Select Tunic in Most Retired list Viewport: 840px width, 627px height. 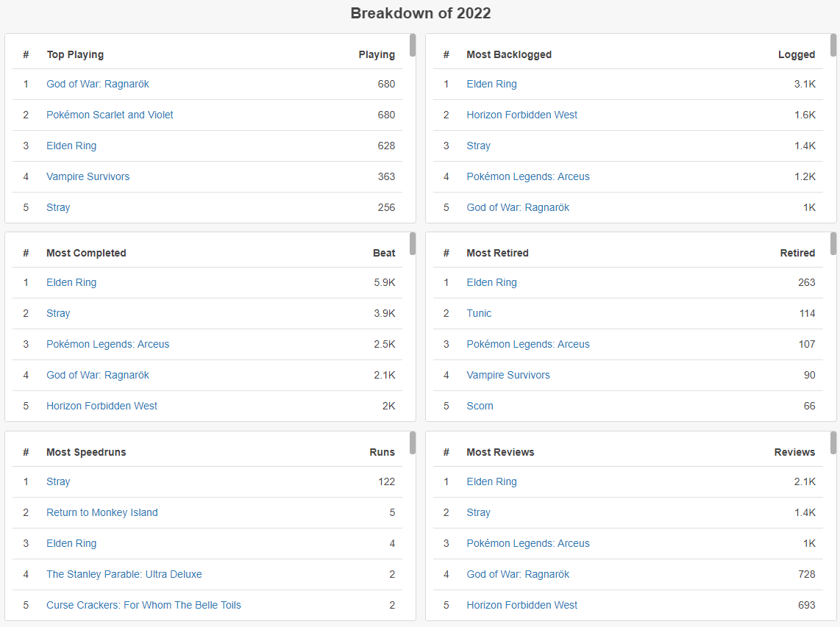coord(479,313)
